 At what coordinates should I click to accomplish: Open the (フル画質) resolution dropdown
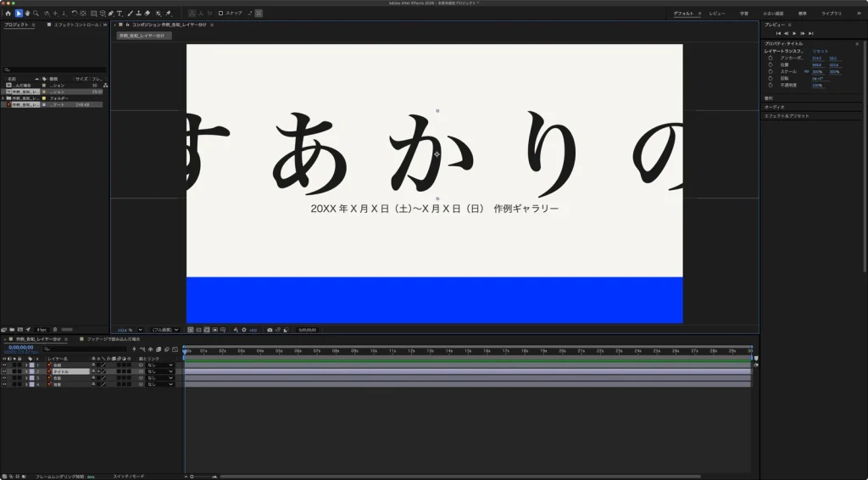(165, 330)
